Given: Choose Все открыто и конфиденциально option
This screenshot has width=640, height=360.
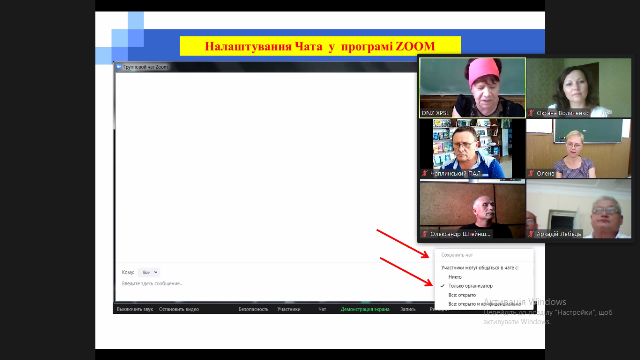Looking at the screenshot, I should click(x=484, y=304).
